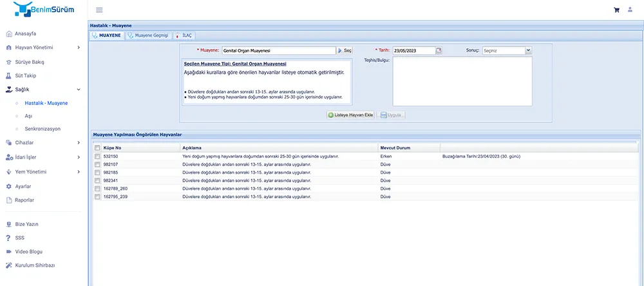644x286 pixels.
Task: Open the calendar date picker icon
Action: pos(439,50)
